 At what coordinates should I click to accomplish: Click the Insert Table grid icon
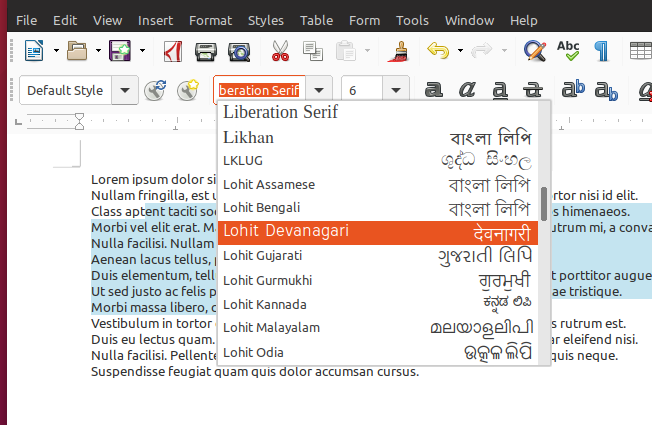click(x=640, y=51)
